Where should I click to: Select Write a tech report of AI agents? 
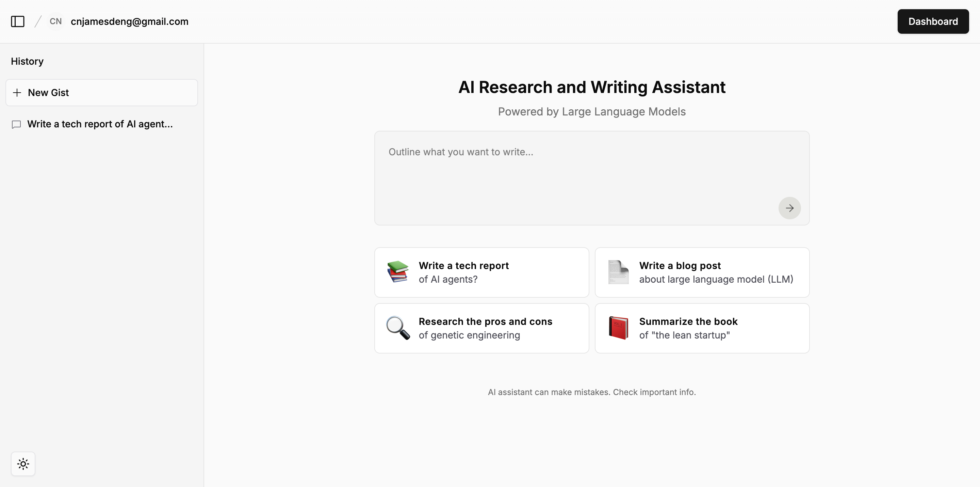481,272
